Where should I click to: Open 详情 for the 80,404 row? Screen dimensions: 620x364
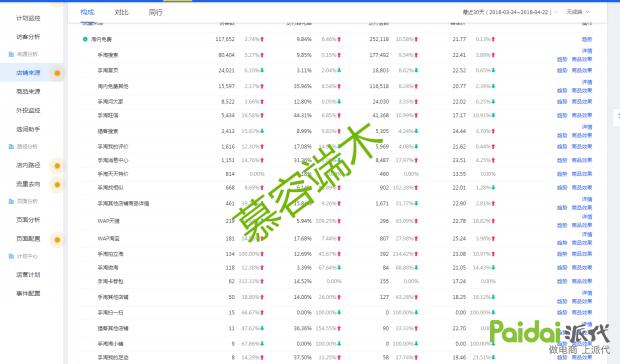pyautogui.click(x=587, y=51)
